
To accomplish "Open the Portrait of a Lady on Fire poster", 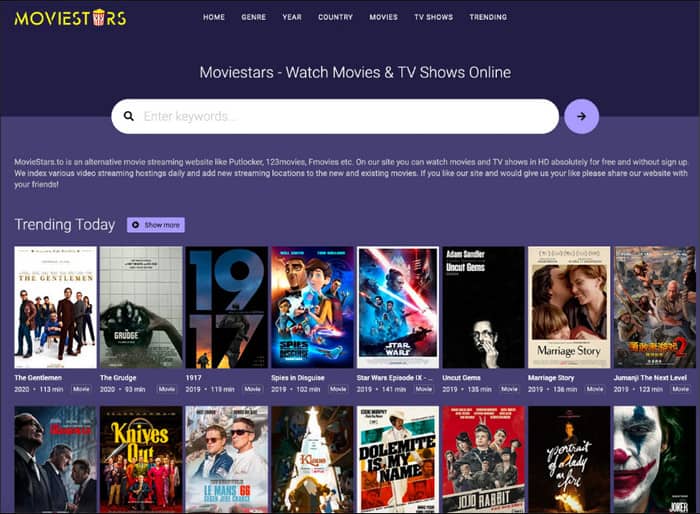I will coord(569,460).
